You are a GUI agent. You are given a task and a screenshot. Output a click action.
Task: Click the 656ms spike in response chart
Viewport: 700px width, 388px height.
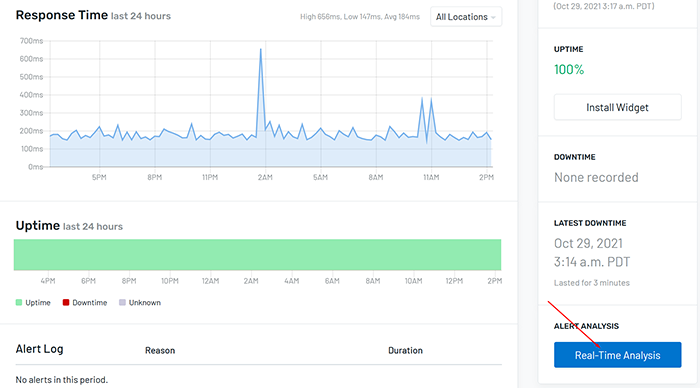click(261, 50)
